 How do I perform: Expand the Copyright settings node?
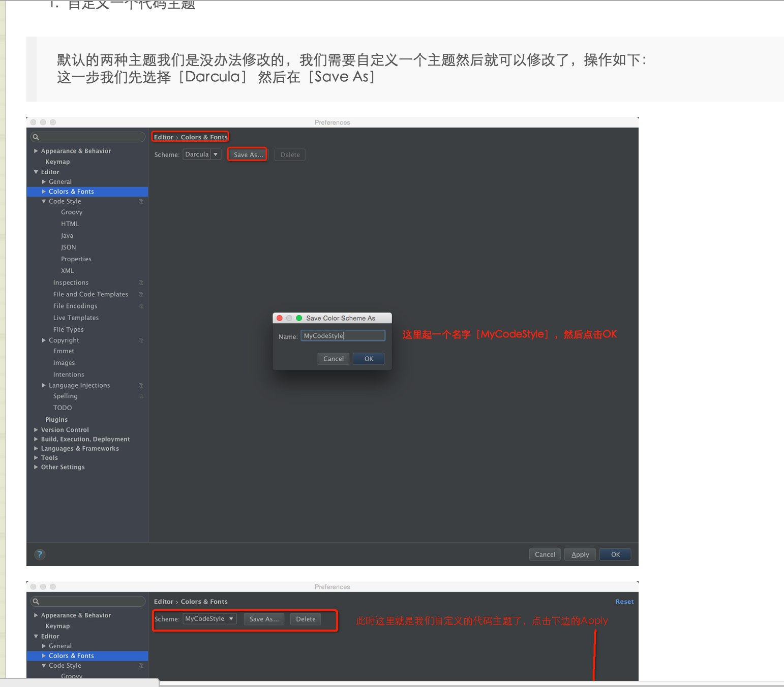pyautogui.click(x=44, y=340)
